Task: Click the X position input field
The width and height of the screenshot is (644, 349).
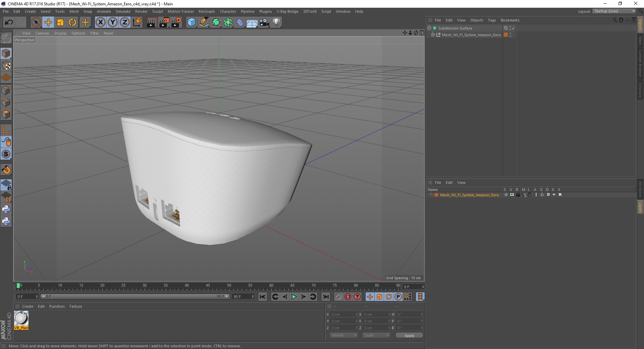Action: pos(344,314)
